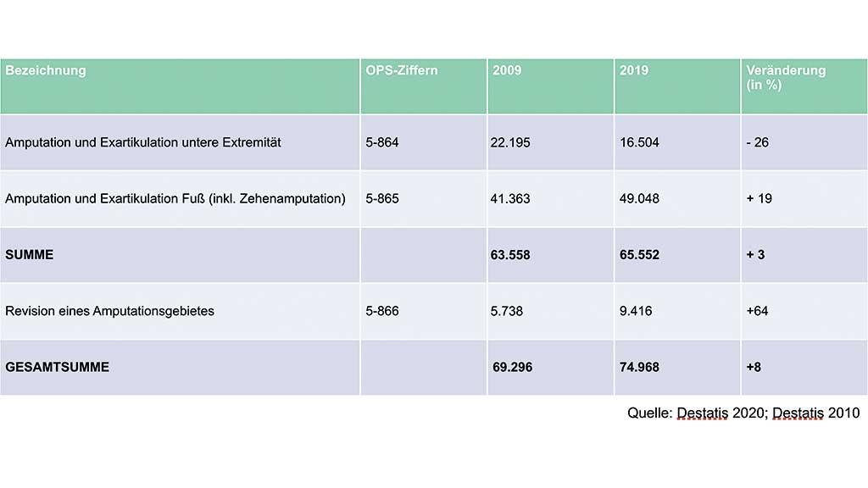Click the Bezeichnung column header

[x=46, y=70]
